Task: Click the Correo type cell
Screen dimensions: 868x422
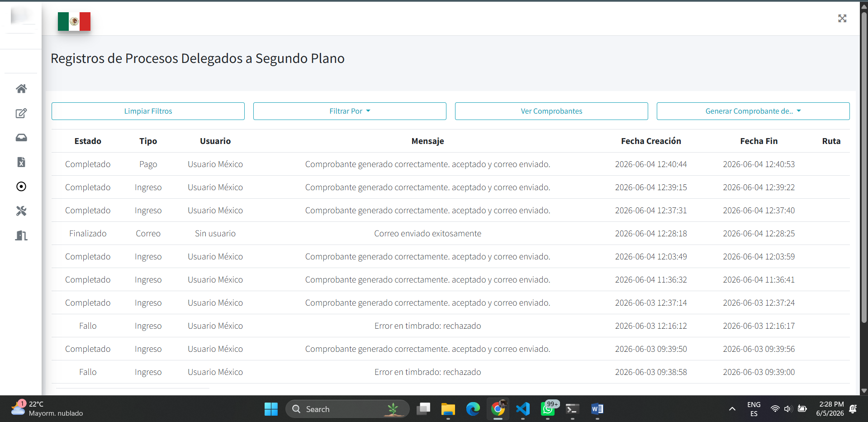Action: point(148,234)
